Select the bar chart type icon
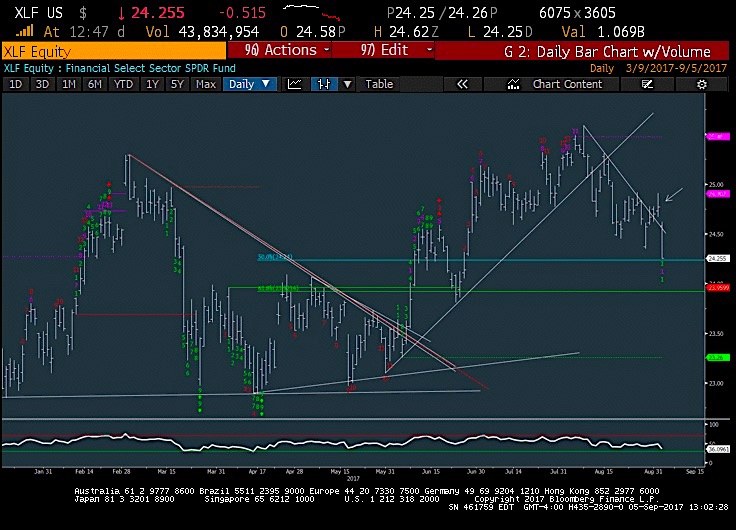Viewport: 736px width, 530px height. [324, 84]
